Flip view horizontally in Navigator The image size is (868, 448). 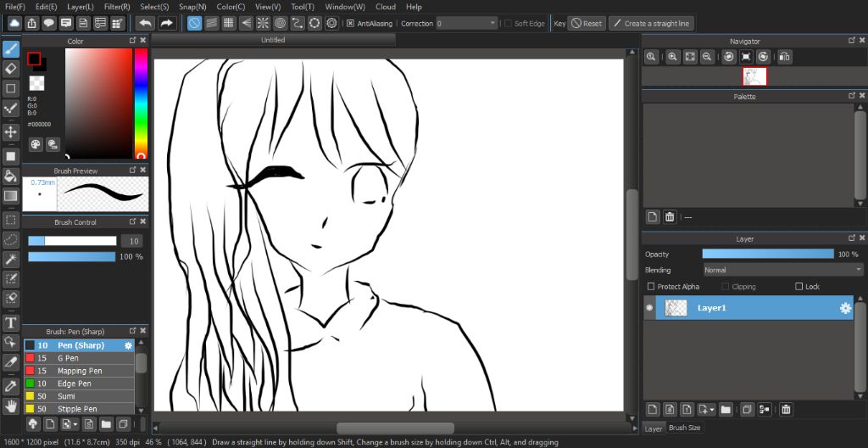pos(785,57)
